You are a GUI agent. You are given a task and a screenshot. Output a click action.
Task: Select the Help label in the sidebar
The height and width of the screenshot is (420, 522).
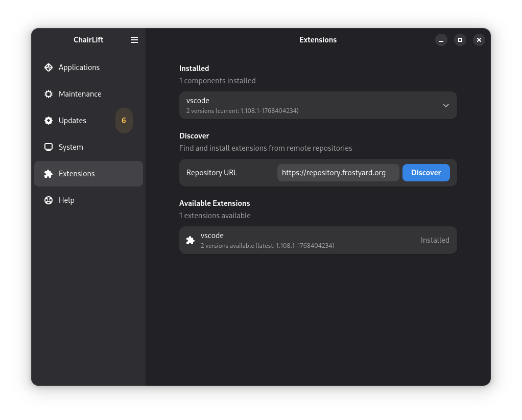click(66, 200)
